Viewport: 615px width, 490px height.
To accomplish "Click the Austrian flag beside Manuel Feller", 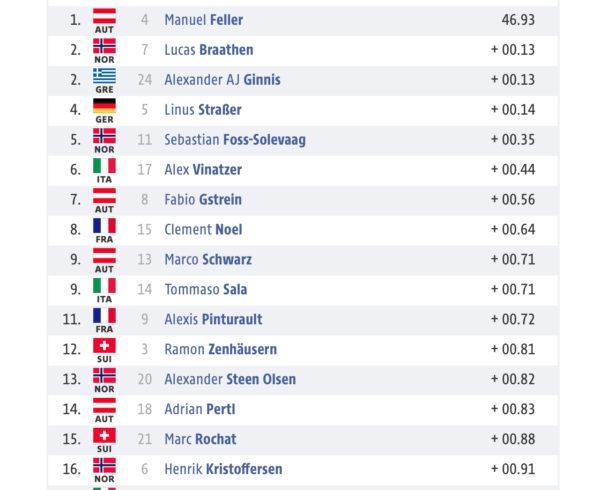I will [x=104, y=16].
